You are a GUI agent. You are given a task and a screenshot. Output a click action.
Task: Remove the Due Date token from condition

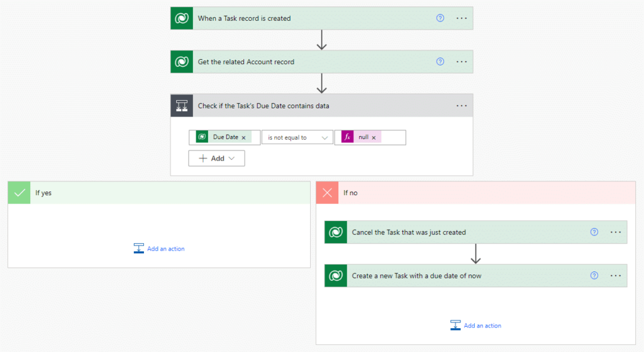pyautogui.click(x=244, y=137)
